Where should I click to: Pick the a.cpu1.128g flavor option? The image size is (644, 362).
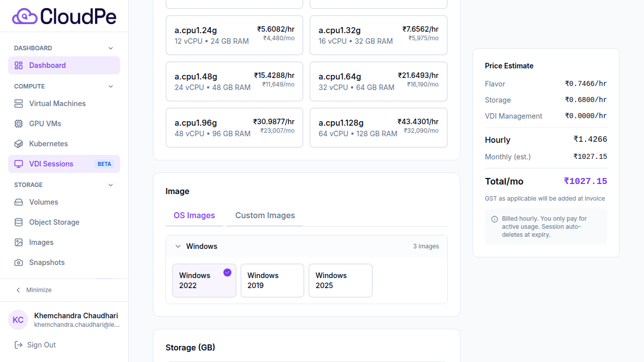378,128
